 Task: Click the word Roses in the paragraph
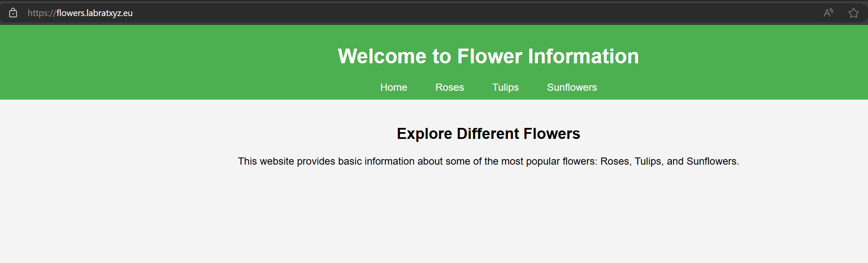pyautogui.click(x=615, y=161)
